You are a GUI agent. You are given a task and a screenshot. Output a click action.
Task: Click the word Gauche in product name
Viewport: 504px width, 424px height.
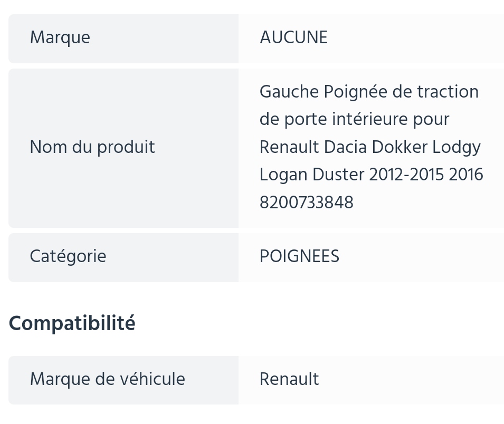tap(289, 92)
